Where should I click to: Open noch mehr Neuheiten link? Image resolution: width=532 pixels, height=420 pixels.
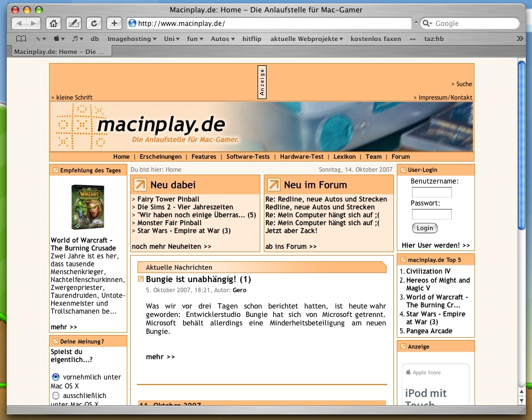click(171, 247)
